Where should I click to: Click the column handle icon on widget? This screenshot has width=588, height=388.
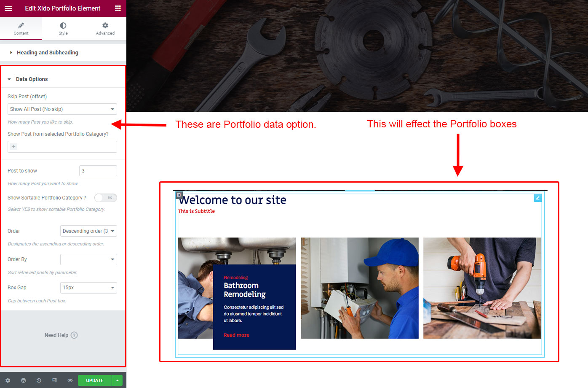coord(179,195)
